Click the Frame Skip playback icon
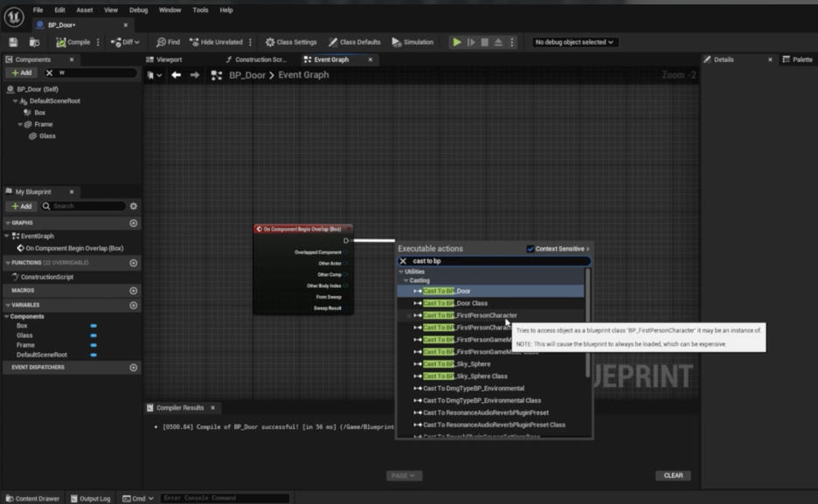The image size is (818, 504). tap(471, 42)
